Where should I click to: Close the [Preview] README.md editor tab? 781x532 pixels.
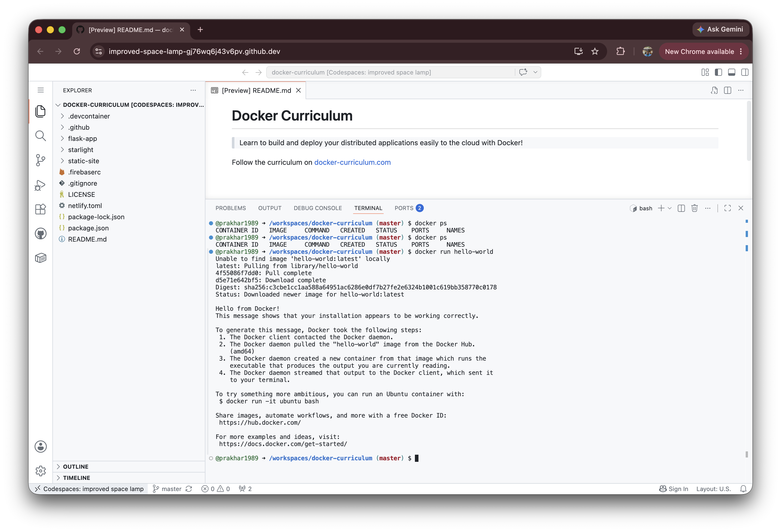pyautogui.click(x=298, y=90)
